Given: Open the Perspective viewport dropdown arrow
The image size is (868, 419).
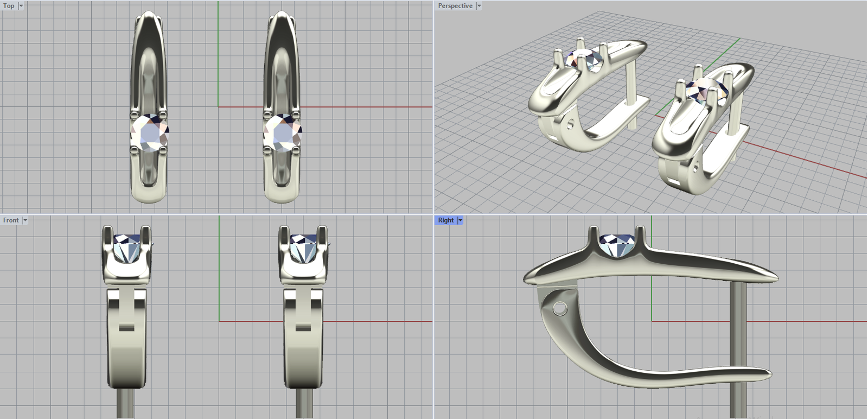Looking at the screenshot, I should [479, 6].
